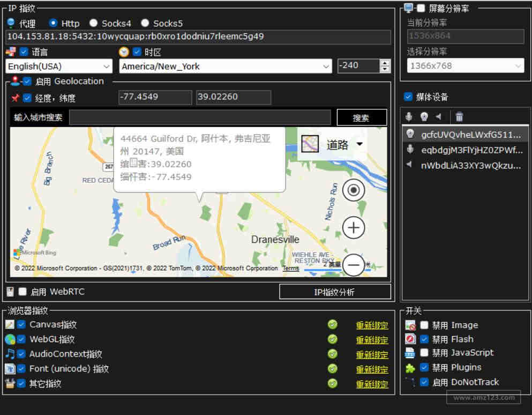Open the map Terms link
The height and width of the screenshot is (415, 532).
point(291,268)
